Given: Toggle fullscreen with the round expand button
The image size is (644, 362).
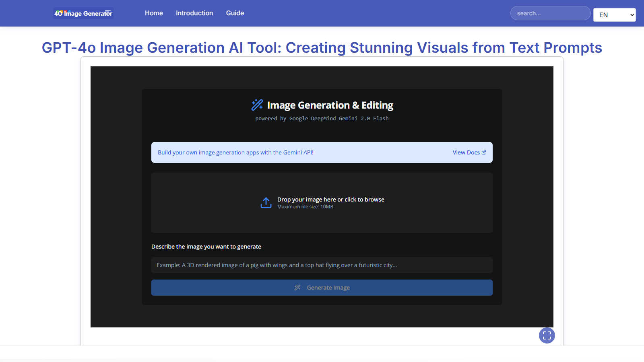Looking at the screenshot, I should click(x=547, y=335).
